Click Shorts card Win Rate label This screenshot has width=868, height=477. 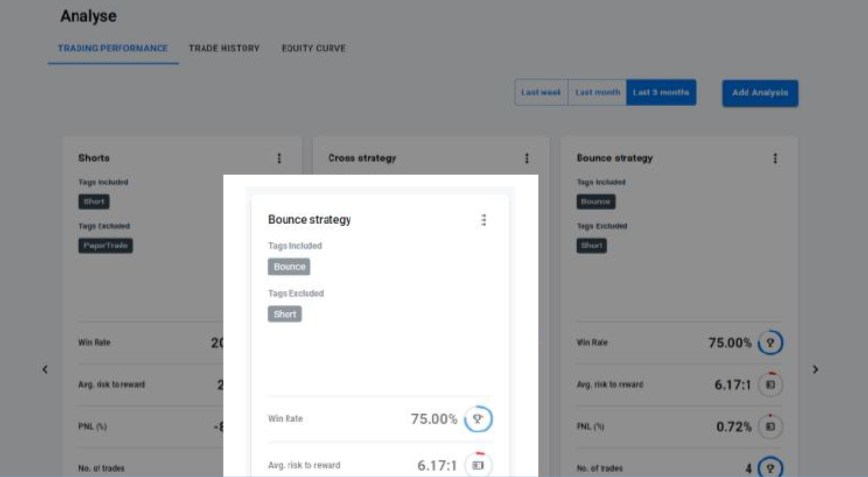pyautogui.click(x=94, y=343)
